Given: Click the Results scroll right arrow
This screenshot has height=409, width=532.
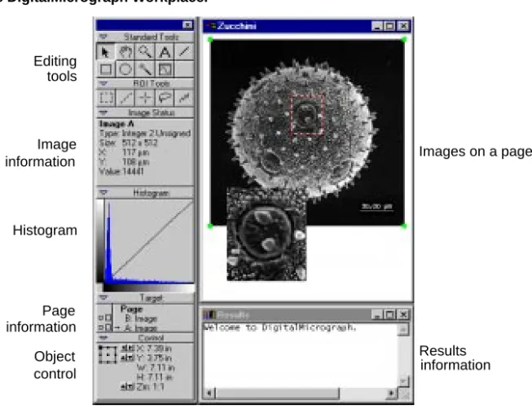Looking at the screenshot, I should pos(391,393).
